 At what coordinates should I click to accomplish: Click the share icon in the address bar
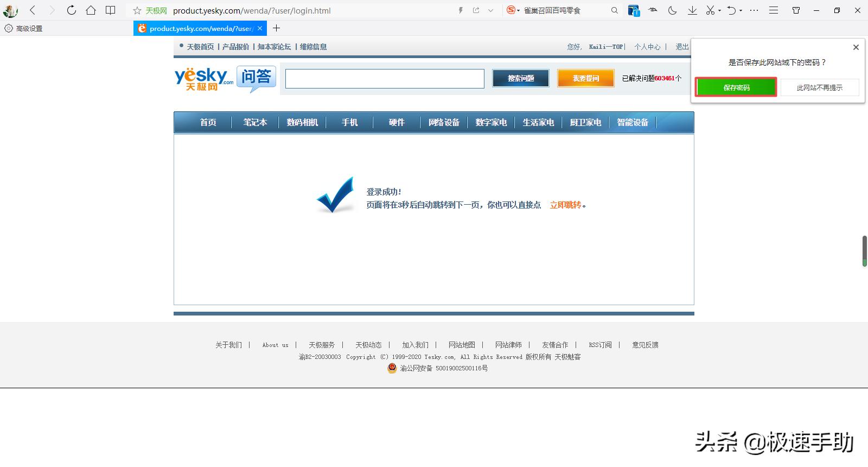point(476,10)
